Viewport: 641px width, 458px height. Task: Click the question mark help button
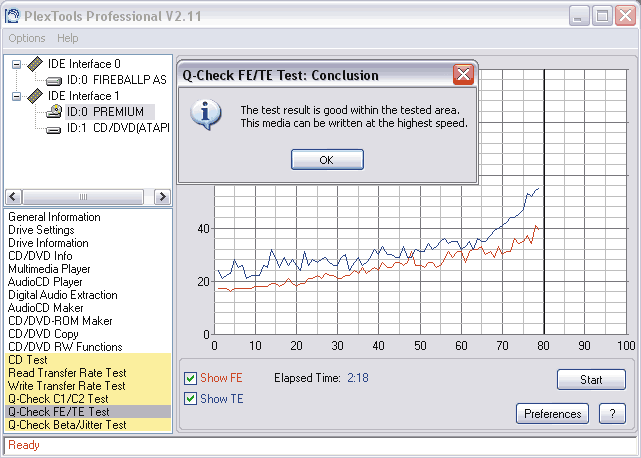612,414
